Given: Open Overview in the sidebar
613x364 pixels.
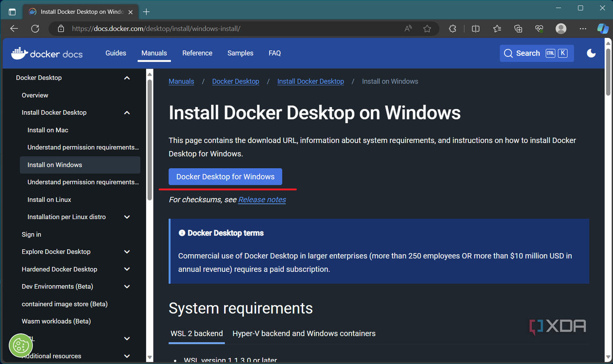Looking at the screenshot, I should (35, 95).
